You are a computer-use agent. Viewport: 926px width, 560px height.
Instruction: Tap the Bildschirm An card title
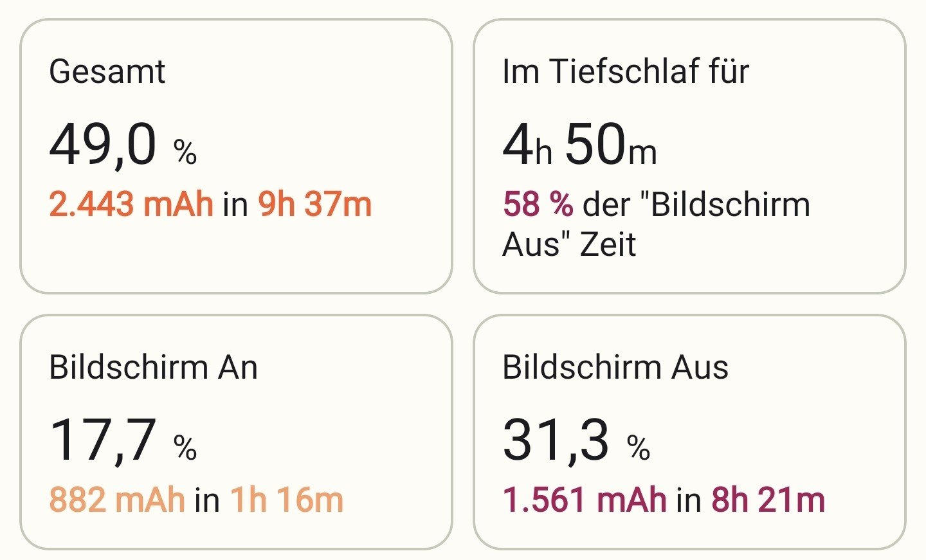tap(153, 367)
